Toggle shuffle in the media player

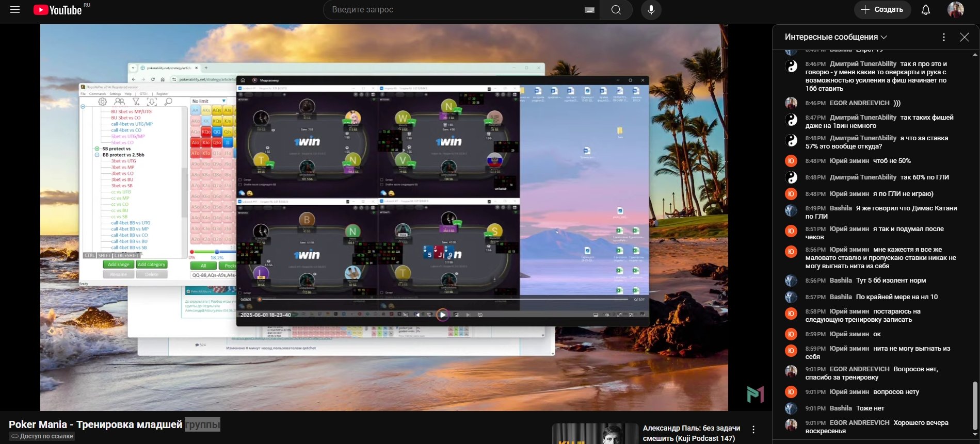[406, 315]
